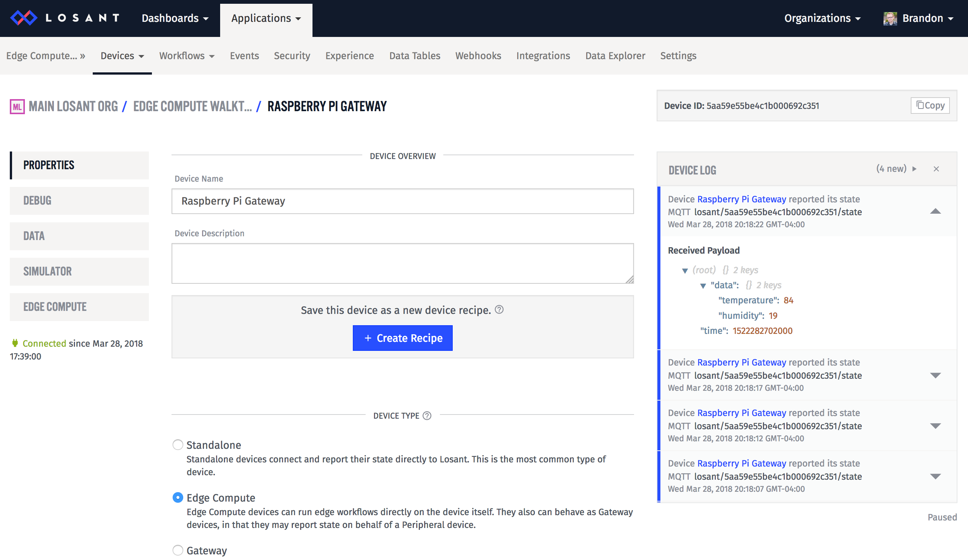
Task: Expand the log entry from 20:18:17
Action: [x=936, y=375]
